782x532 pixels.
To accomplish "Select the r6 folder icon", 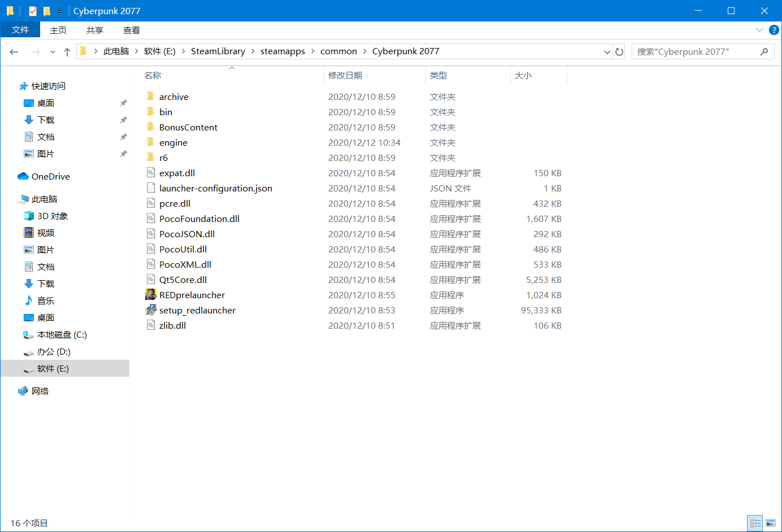I will [x=150, y=158].
